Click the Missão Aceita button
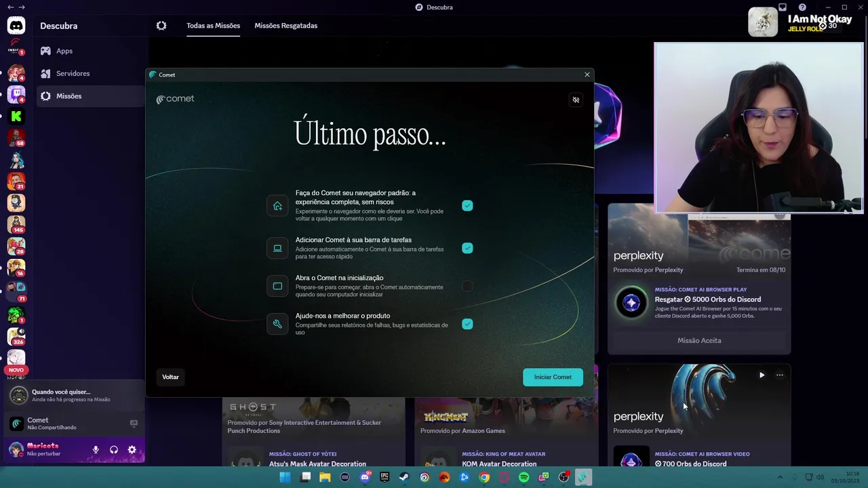 [699, 340]
